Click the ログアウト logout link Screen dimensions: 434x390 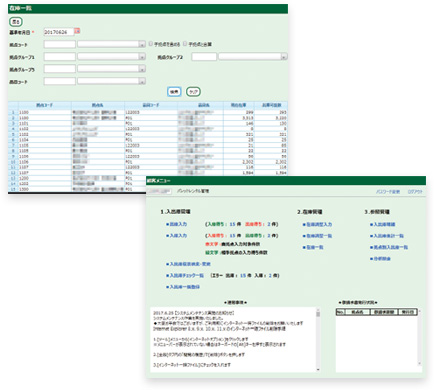[415, 192]
